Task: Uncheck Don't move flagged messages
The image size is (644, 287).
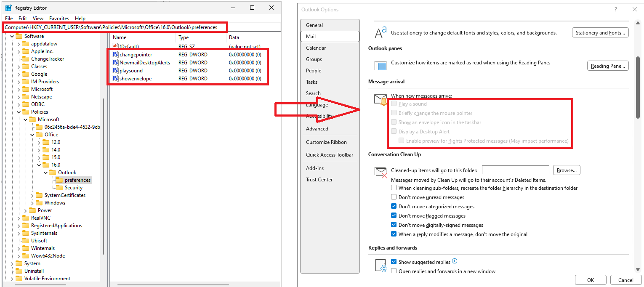Action: pos(394,215)
